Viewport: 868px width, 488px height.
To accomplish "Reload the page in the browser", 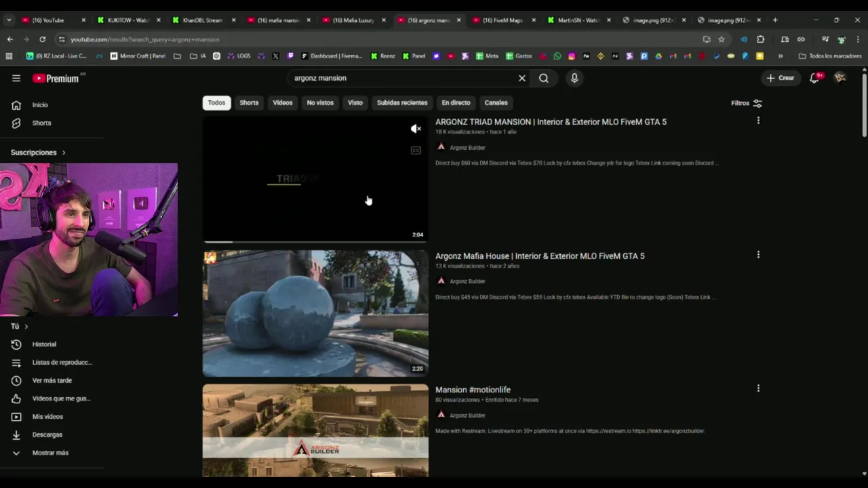I will coord(43,39).
